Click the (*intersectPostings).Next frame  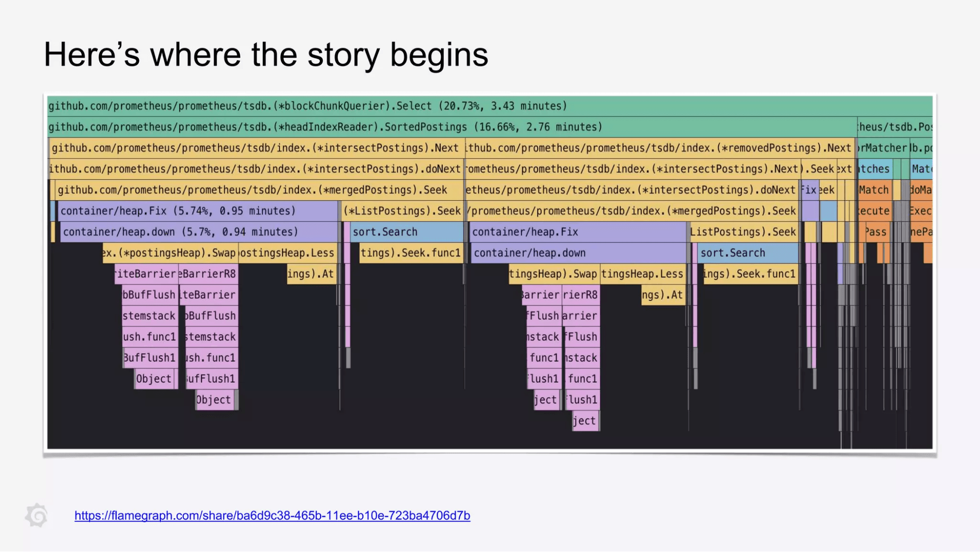255,148
